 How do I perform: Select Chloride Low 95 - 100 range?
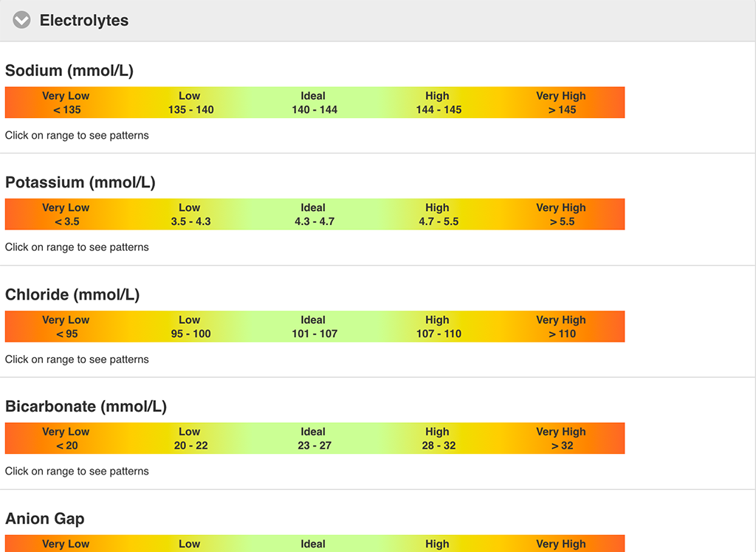pos(191,327)
